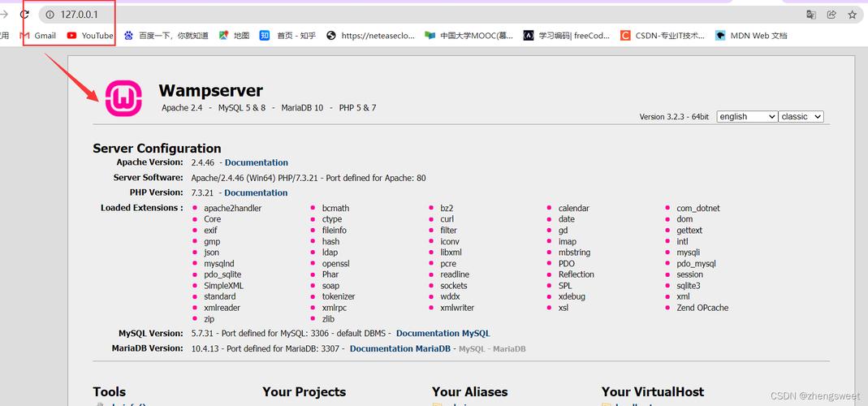Open the 地图 bookmark
Image resolution: width=868 pixels, height=406 pixels.
pyautogui.click(x=234, y=36)
